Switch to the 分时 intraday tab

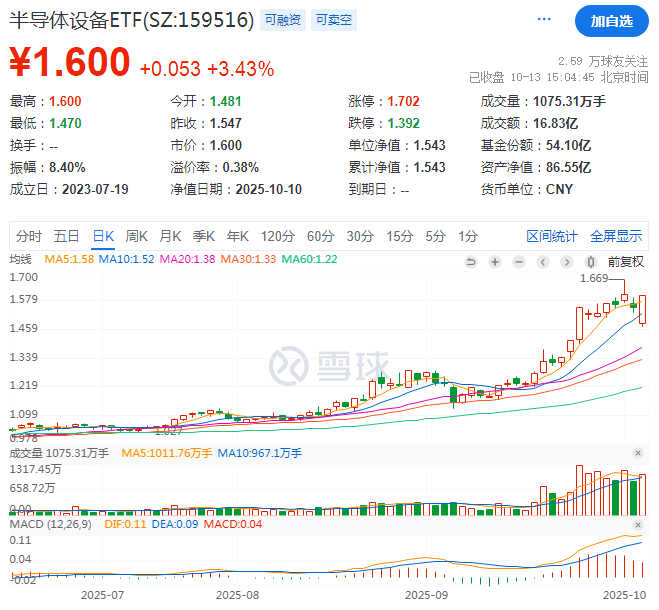[x=29, y=236]
